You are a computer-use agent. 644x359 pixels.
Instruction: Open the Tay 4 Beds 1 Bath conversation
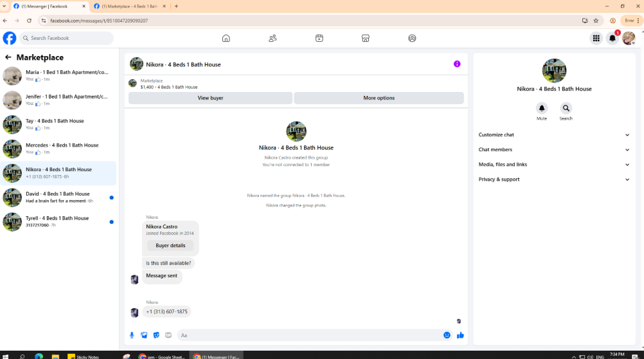coord(58,124)
